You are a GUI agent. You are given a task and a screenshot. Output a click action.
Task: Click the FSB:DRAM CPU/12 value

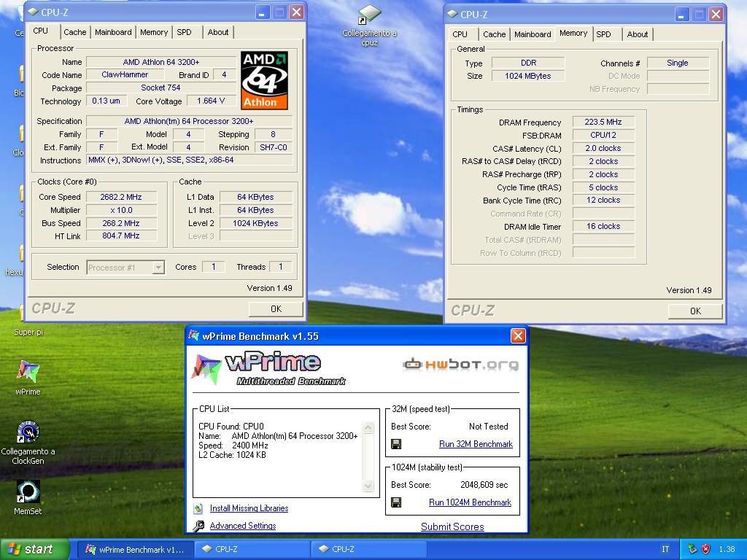(x=603, y=135)
